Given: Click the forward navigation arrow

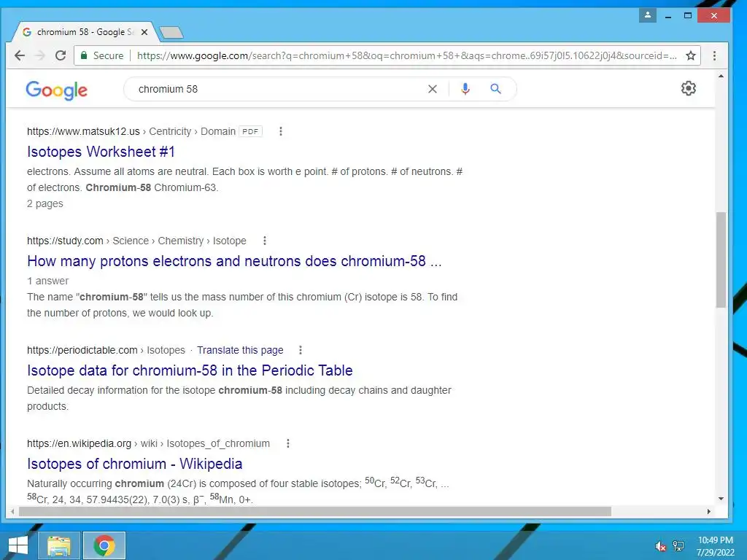Looking at the screenshot, I should click(x=40, y=55).
